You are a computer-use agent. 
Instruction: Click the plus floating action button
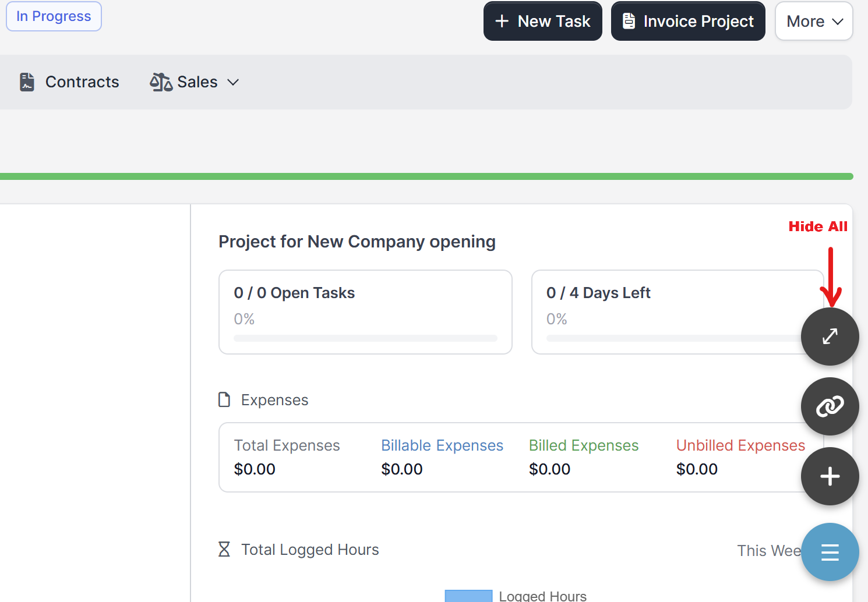[830, 476]
